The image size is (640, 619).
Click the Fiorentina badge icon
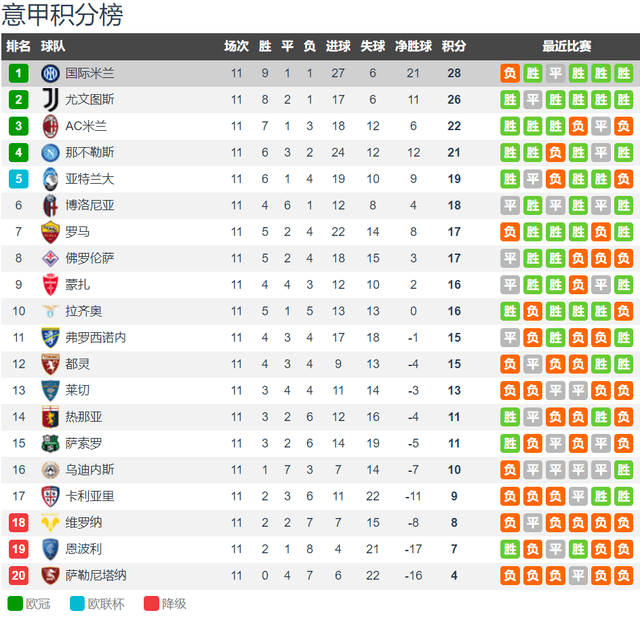[50, 258]
